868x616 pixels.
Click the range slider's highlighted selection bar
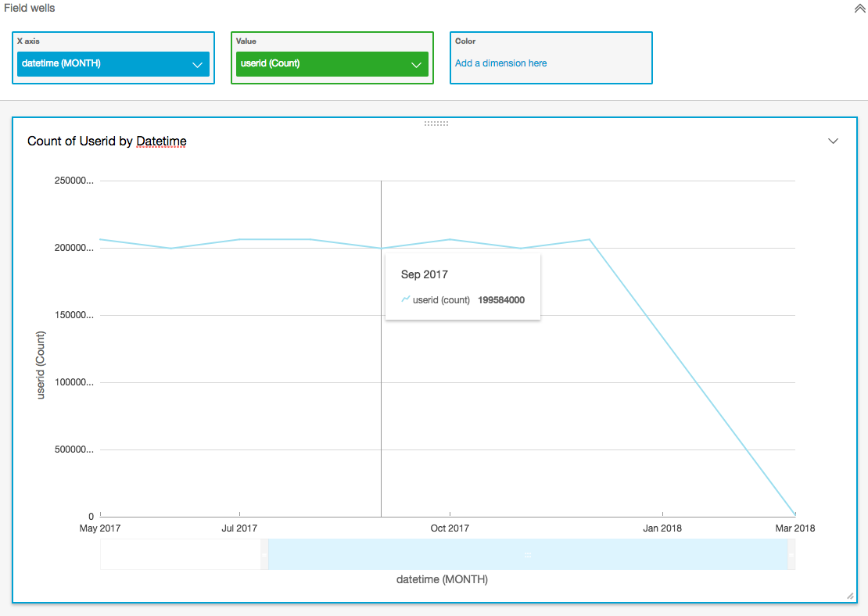pos(528,554)
